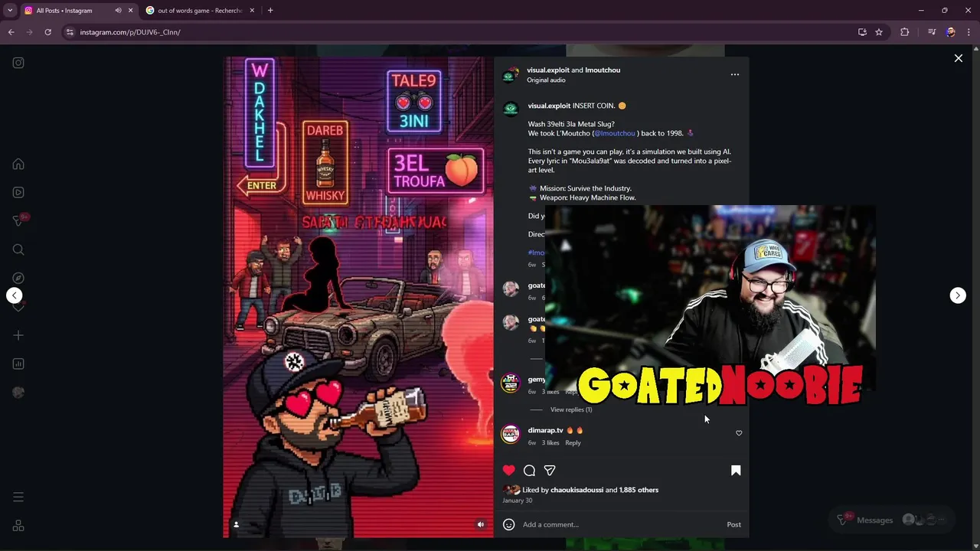Open emoji picker in comment box
The image size is (980, 551).
tap(508, 524)
